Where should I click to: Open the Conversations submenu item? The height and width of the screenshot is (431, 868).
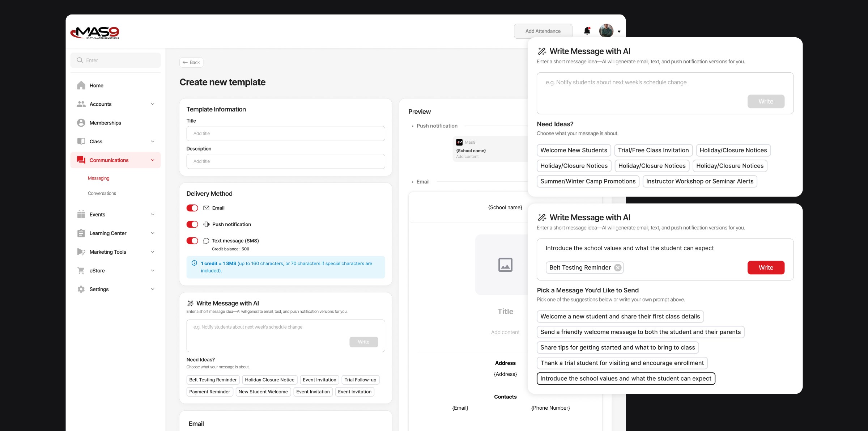click(x=102, y=193)
